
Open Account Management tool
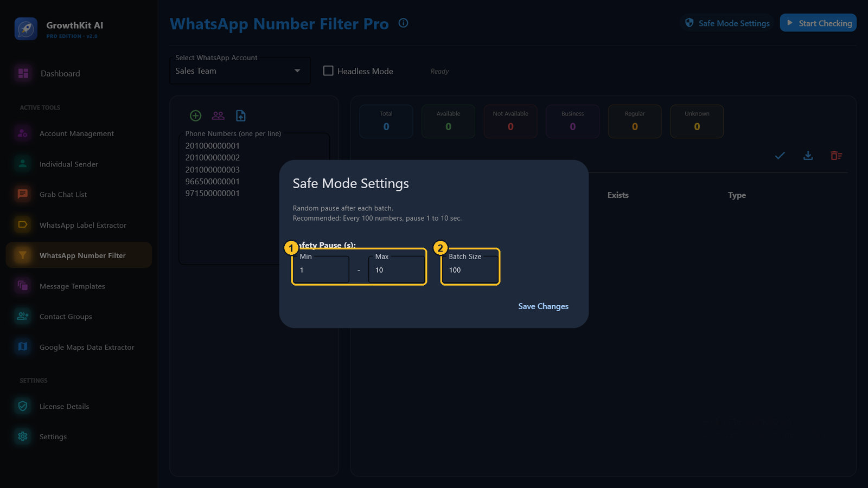(79, 133)
